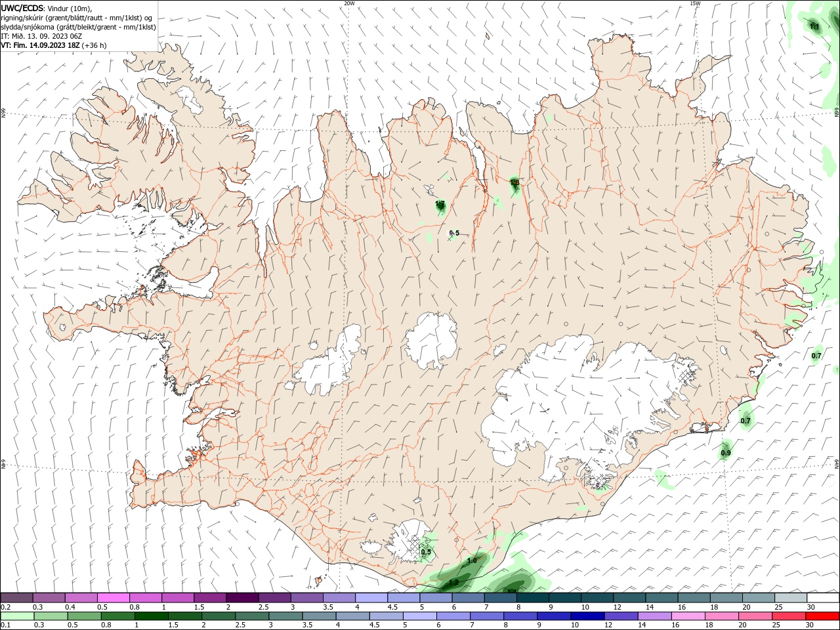Select the light lavender snow swatch for 4–4.5
The width and height of the screenshot is (840, 630).
pyautogui.click(x=371, y=598)
